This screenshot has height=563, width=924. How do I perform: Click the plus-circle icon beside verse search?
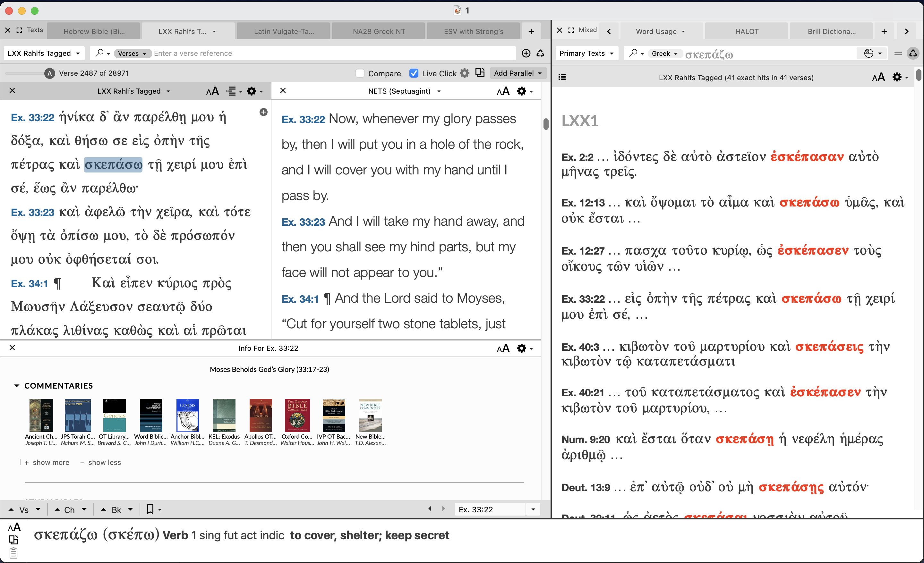pos(526,53)
